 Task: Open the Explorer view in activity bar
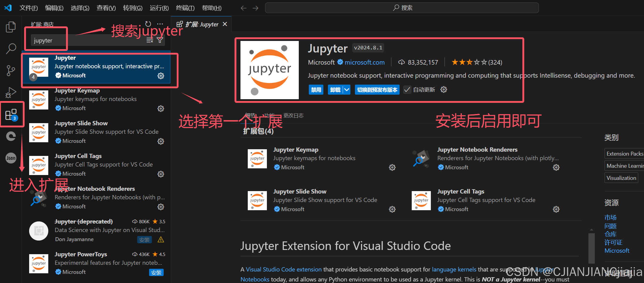(11, 27)
